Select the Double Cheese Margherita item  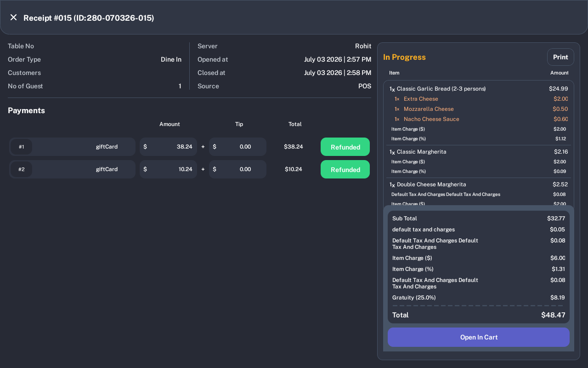pyautogui.click(x=479, y=184)
